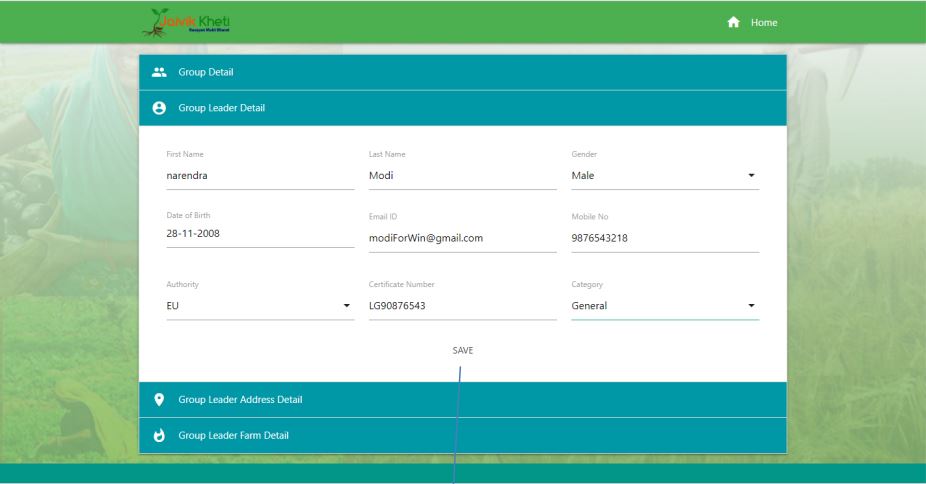The width and height of the screenshot is (926, 484).
Task: Click the Group Detail people icon
Action: click(158, 72)
